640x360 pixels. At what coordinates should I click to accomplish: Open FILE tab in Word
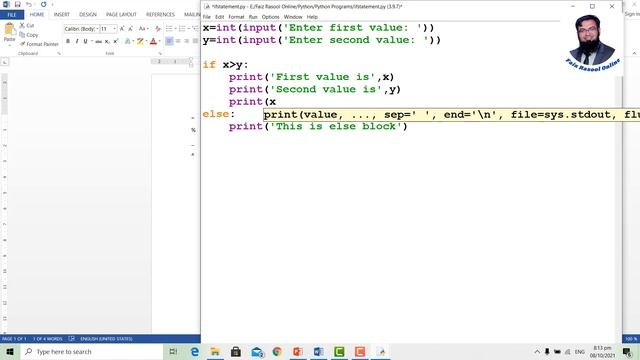tap(12, 15)
